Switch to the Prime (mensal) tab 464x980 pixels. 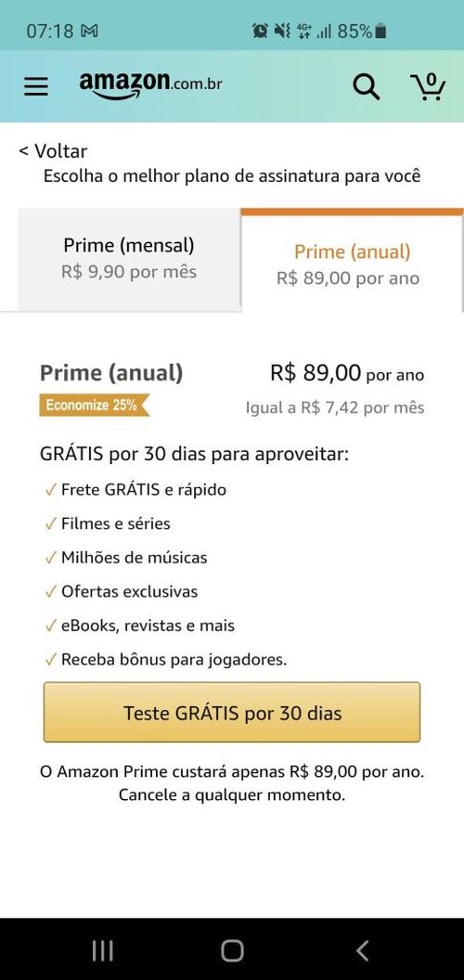click(x=129, y=259)
